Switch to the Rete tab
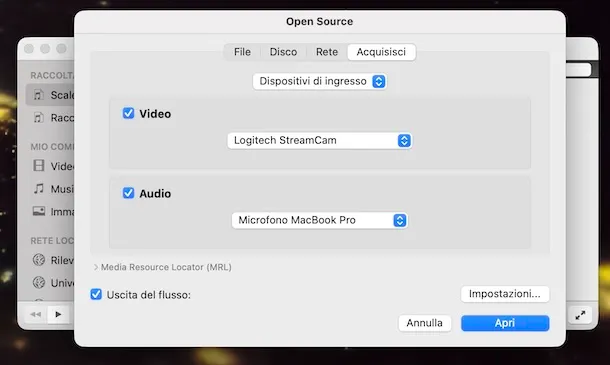This screenshot has width=610, height=365. point(327,52)
